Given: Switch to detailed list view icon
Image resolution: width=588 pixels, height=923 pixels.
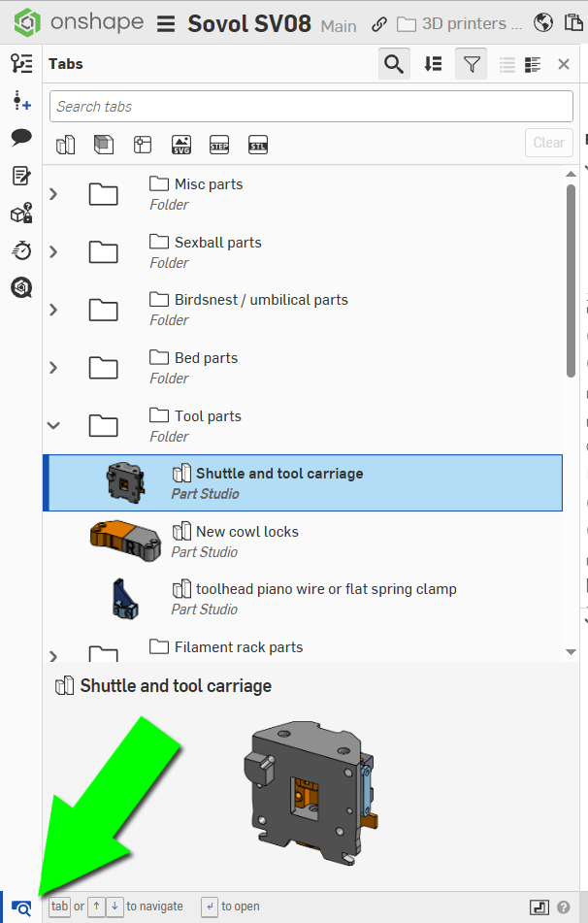Looking at the screenshot, I should (533, 64).
